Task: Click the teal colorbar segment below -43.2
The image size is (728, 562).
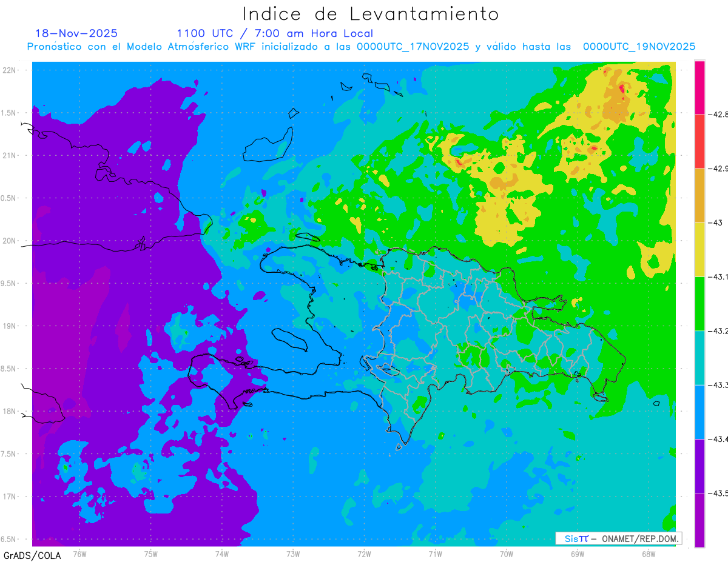Action: pos(699,357)
